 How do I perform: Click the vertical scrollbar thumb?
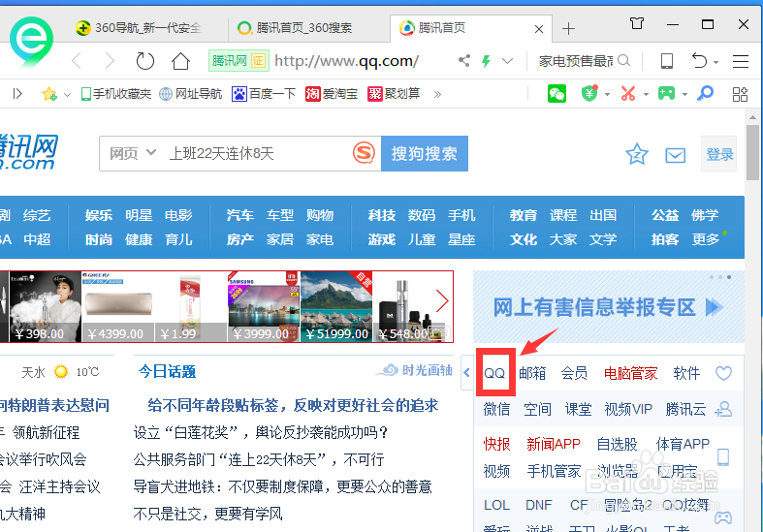point(752,152)
